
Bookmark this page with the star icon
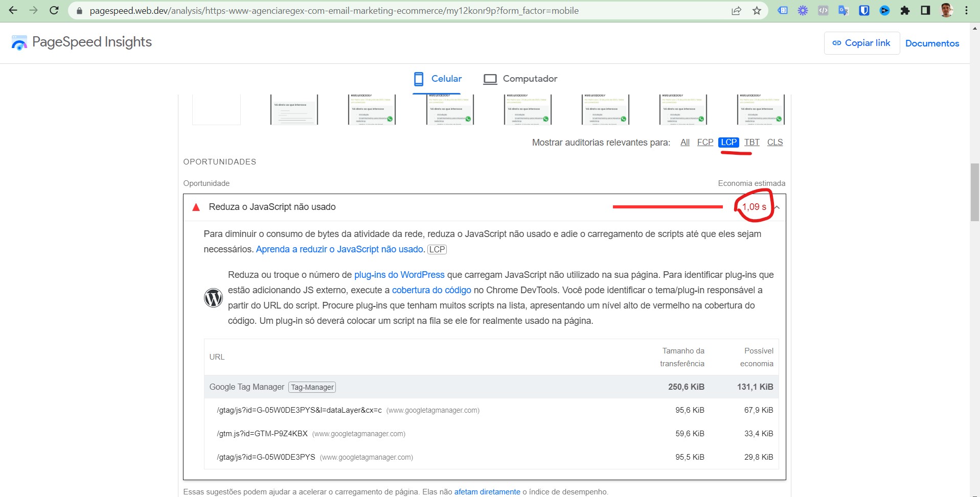(757, 11)
